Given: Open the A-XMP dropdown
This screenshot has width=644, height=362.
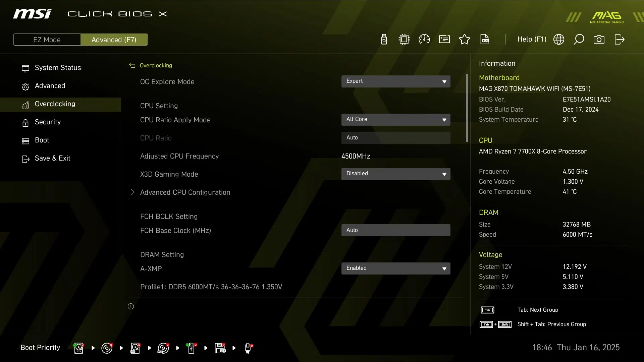Looking at the screenshot, I should tap(396, 268).
